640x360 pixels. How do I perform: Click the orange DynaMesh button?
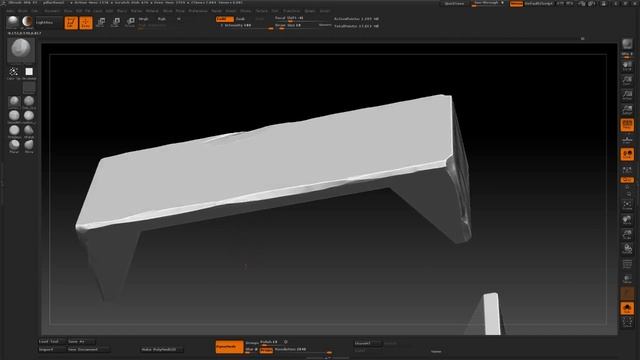pyautogui.click(x=229, y=347)
